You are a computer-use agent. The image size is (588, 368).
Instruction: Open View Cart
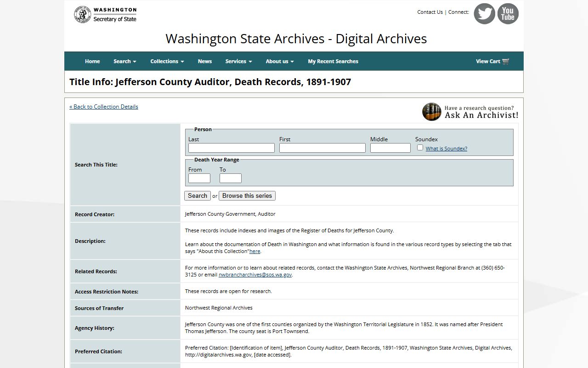pos(492,61)
